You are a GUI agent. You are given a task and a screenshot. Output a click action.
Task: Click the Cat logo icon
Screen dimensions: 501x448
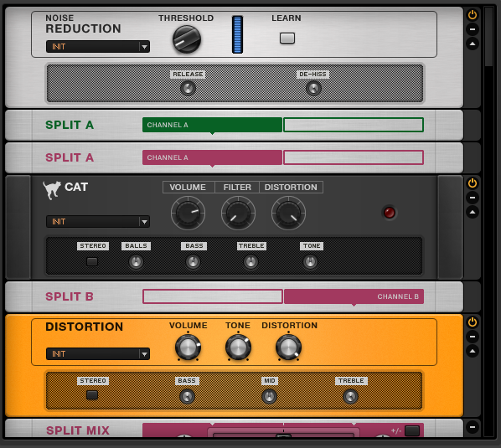tap(52, 190)
